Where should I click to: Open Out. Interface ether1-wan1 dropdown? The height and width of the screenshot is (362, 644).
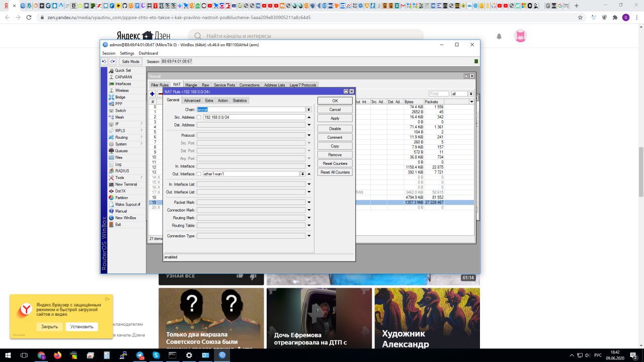(x=303, y=174)
